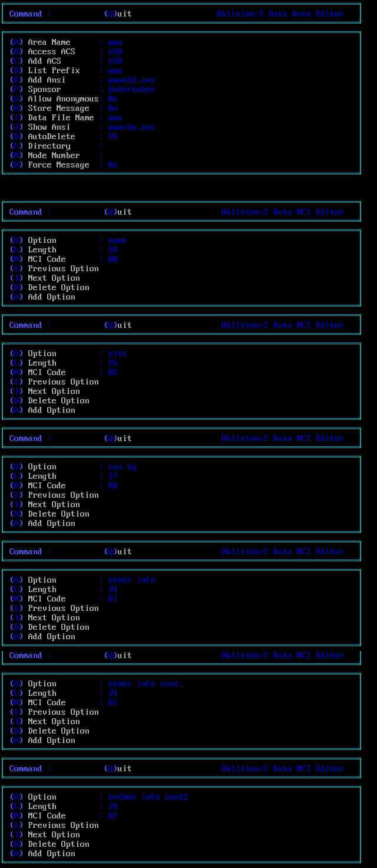Click the Area Name field
This screenshot has width=377, height=868.
[x=48, y=42]
